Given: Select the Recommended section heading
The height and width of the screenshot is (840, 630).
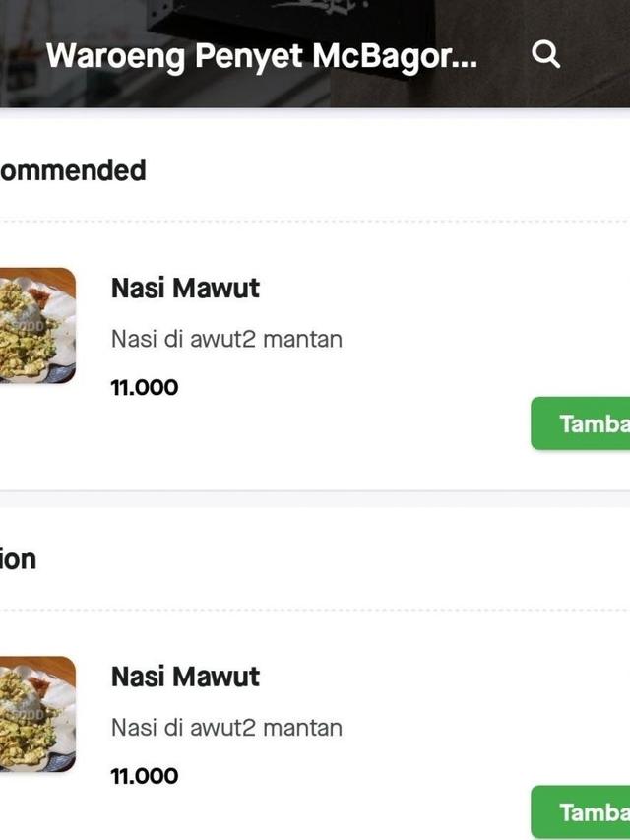Looking at the screenshot, I should pyautogui.click(x=72, y=169).
